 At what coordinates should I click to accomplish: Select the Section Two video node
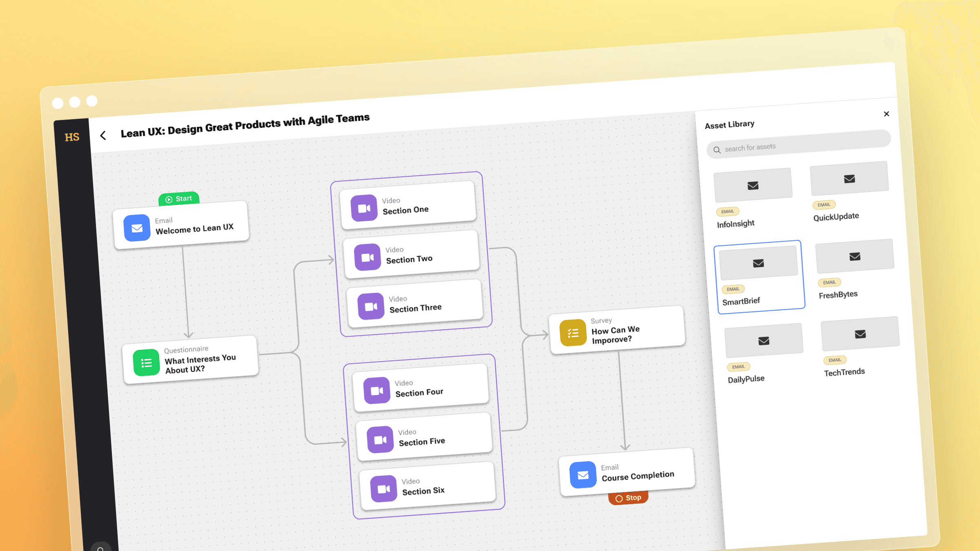[x=412, y=255]
